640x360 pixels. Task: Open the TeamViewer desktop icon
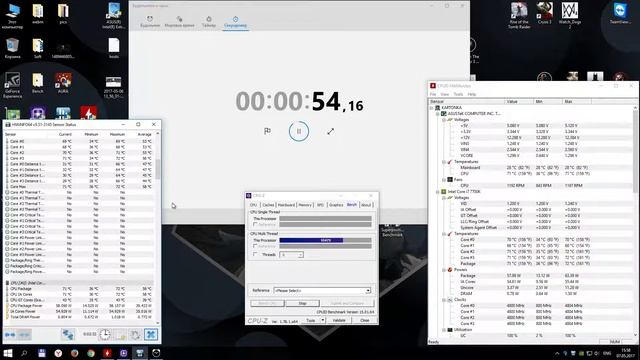(x=620, y=13)
